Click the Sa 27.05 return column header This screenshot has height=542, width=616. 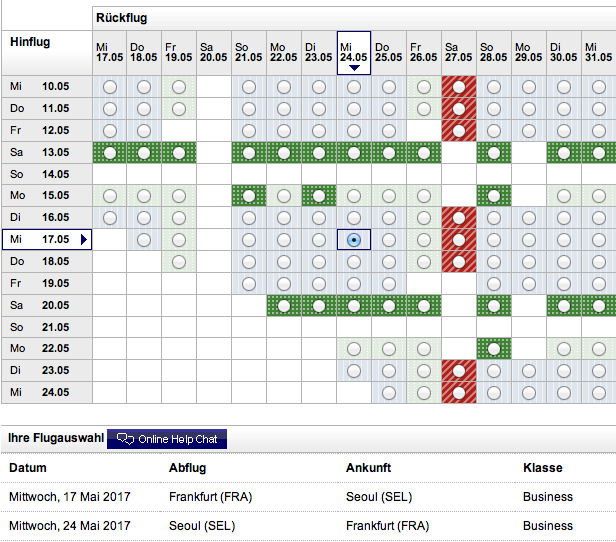point(458,52)
